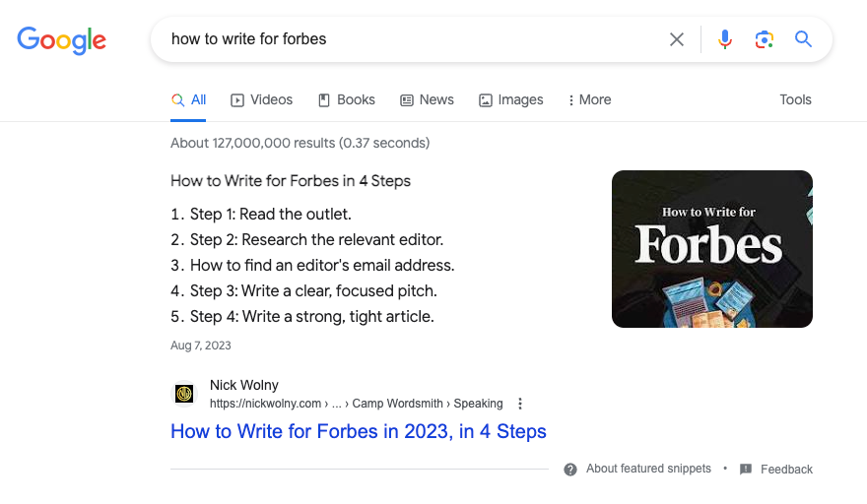The width and height of the screenshot is (867, 504).
Task: Click 'Step 3: Write a clear, focused pitch.'
Action: [313, 290]
